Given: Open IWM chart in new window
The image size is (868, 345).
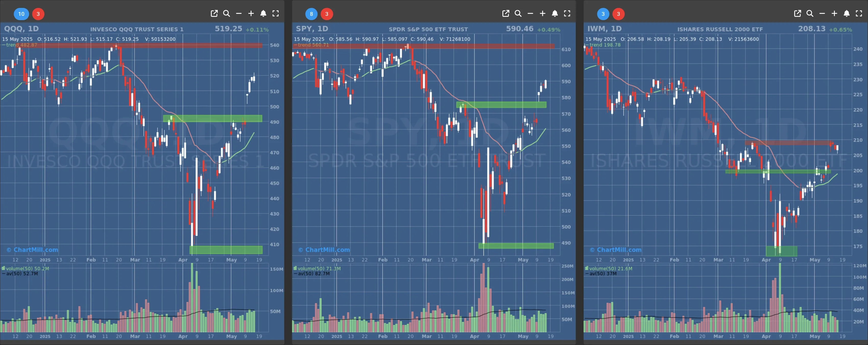Looking at the screenshot, I should tap(797, 14).
